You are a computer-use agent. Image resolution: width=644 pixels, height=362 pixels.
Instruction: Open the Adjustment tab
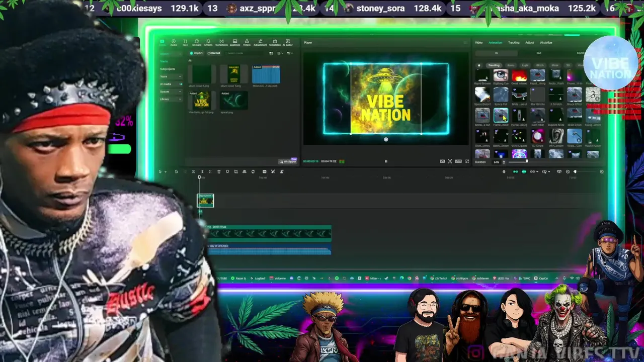260,42
